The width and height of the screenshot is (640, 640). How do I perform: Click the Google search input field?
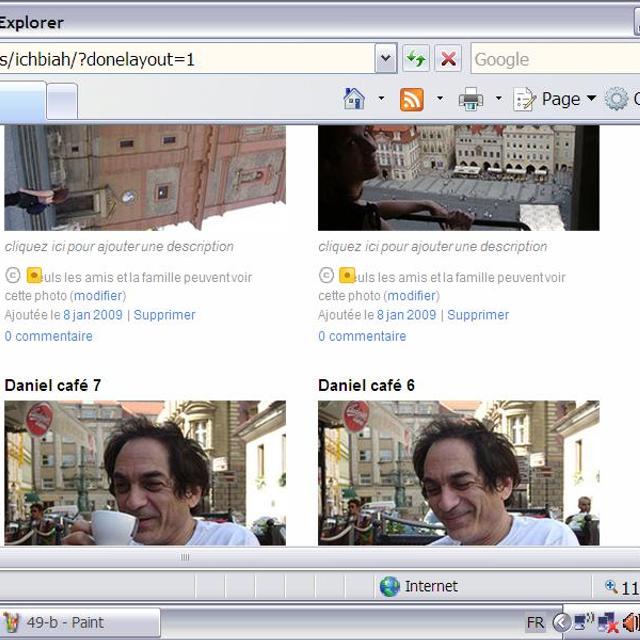pos(555,59)
